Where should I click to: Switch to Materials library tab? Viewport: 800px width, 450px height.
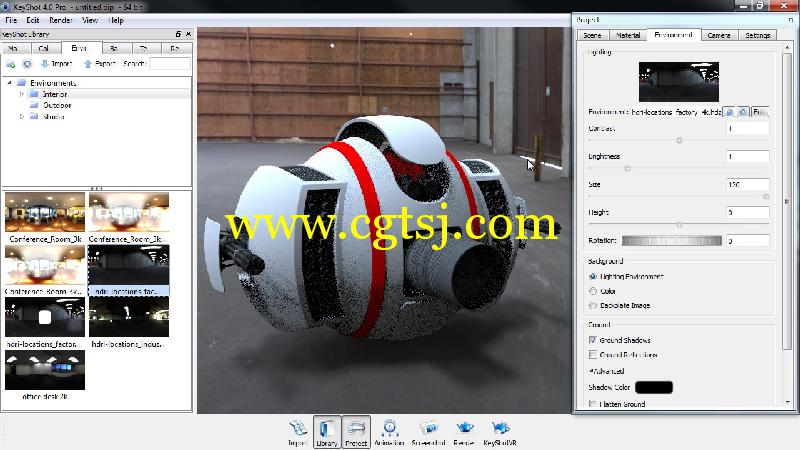(13, 48)
